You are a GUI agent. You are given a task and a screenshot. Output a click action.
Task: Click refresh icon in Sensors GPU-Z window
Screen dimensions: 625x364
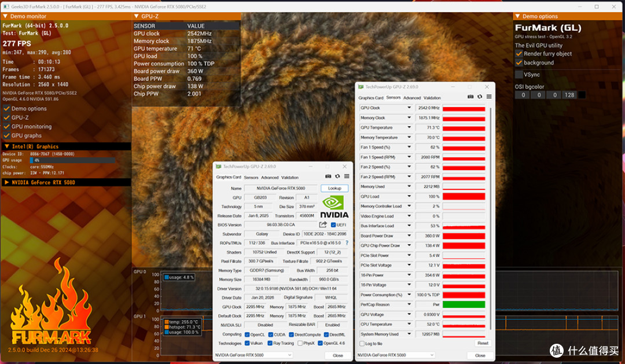[x=480, y=97]
